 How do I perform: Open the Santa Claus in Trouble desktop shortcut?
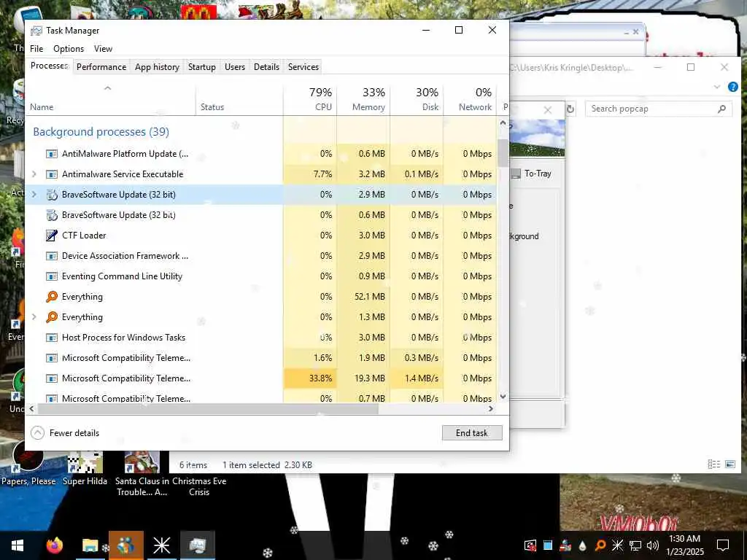click(142, 474)
